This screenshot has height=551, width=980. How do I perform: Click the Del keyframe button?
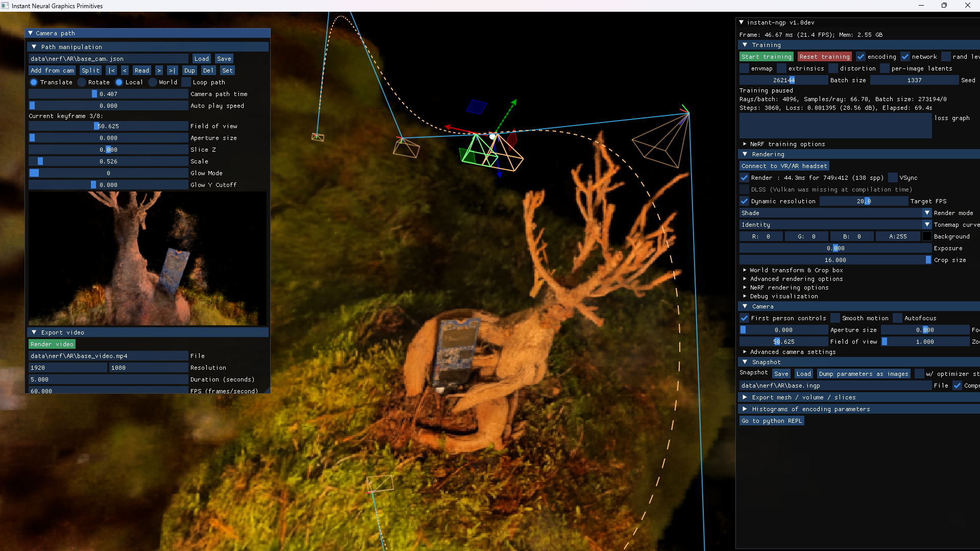coord(208,70)
